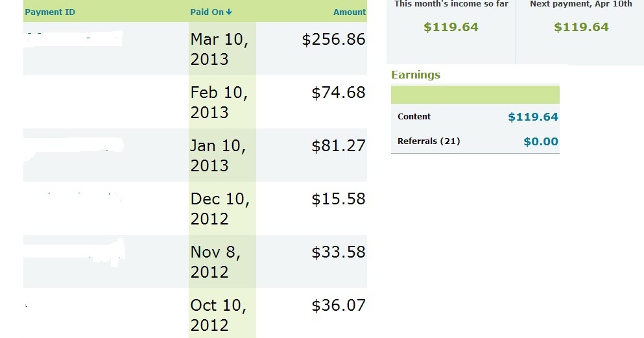Select the Feb 10, 2013 payment row
The image size is (644, 338).
tap(195, 102)
